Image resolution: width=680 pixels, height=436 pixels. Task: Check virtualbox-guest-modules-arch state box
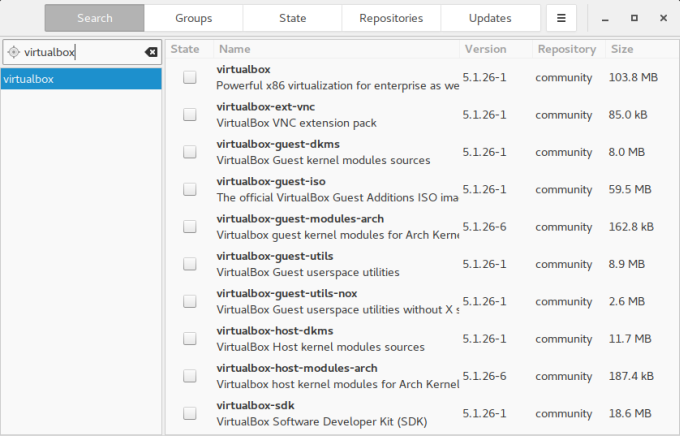pyautogui.click(x=190, y=226)
